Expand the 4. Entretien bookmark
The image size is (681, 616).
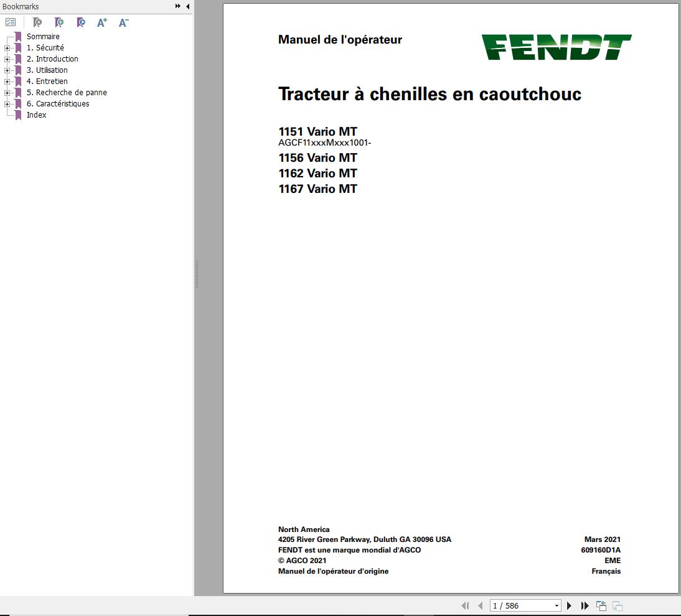coord(7,82)
